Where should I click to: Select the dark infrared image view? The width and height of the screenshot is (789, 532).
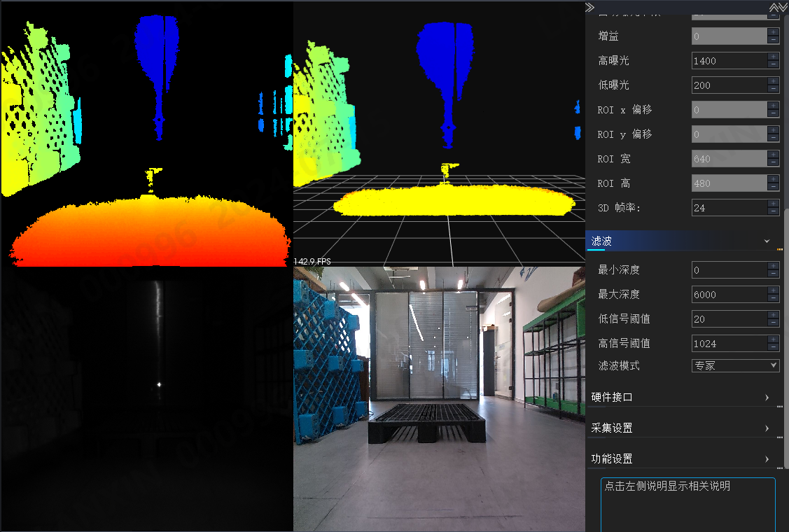click(x=146, y=398)
